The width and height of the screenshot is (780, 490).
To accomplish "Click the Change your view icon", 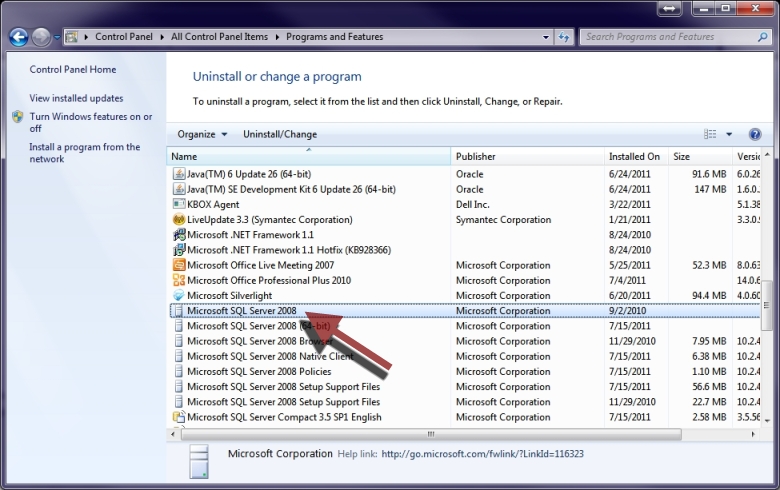I will pos(710,134).
